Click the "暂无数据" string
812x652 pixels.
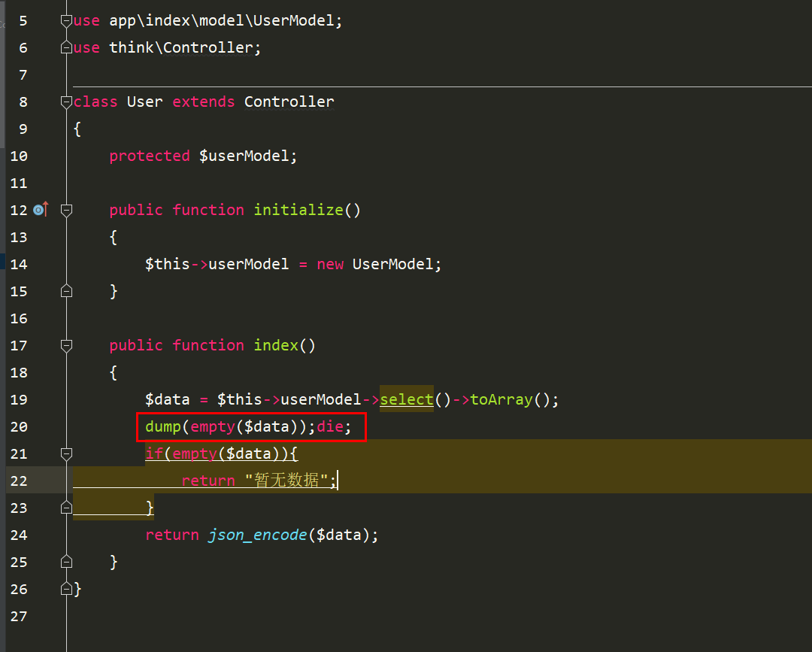(286, 480)
